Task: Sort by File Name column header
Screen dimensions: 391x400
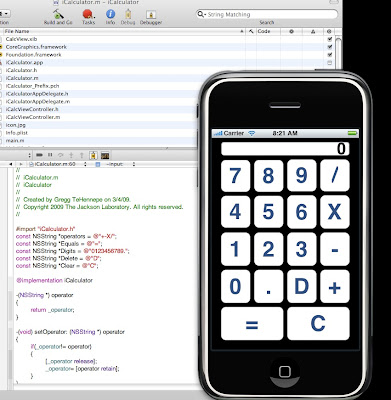Action: [122, 31]
